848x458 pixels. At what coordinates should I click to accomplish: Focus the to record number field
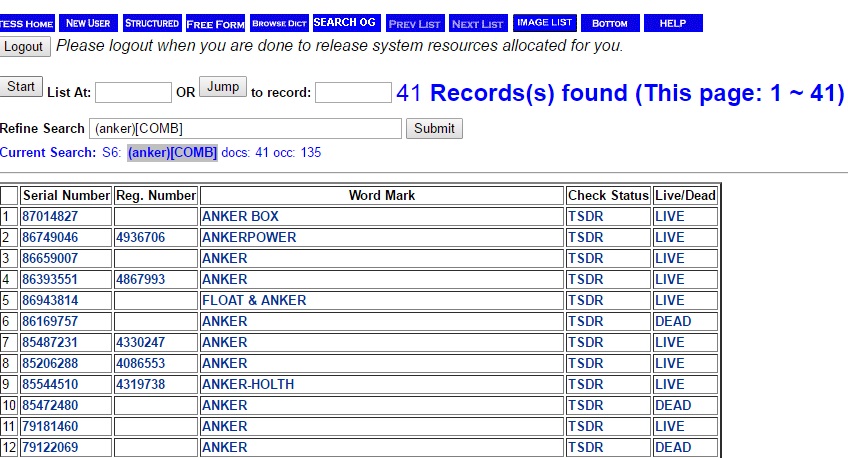(x=352, y=93)
